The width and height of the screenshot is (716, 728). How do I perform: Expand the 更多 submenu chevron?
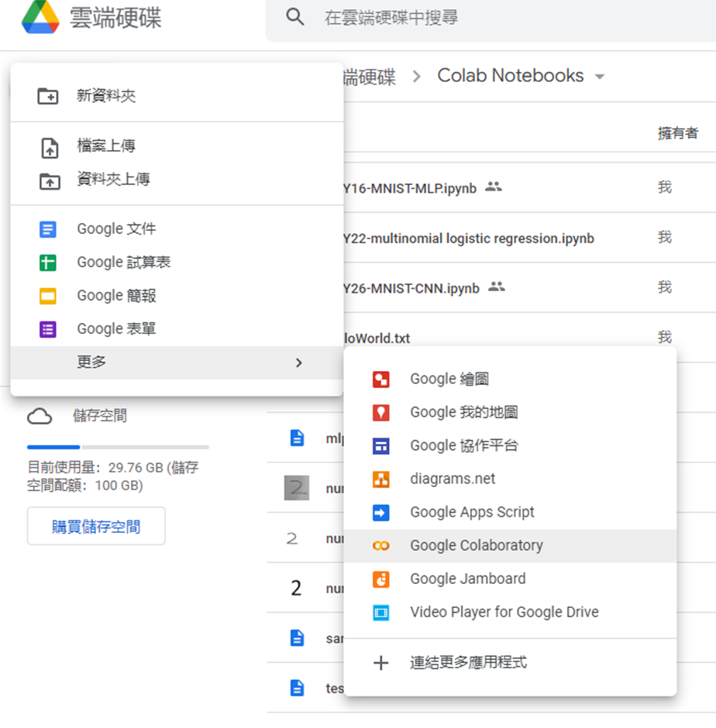pyautogui.click(x=299, y=362)
